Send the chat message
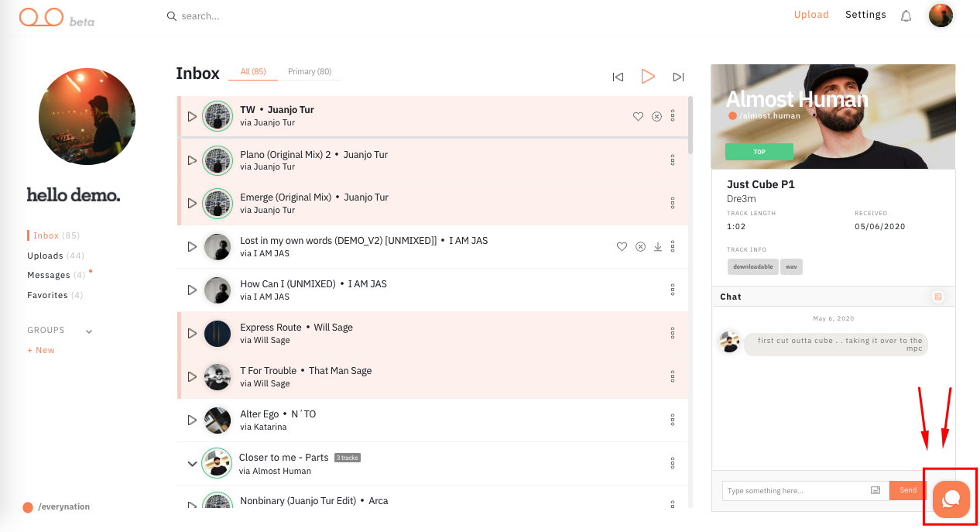The height and width of the screenshot is (532, 980). [908, 490]
